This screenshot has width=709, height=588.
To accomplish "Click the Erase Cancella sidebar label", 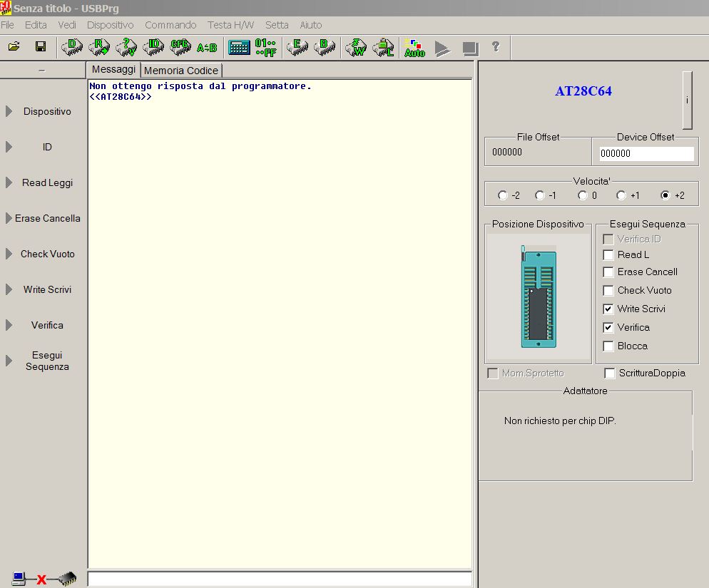I will pyautogui.click(x=48, y=218).
